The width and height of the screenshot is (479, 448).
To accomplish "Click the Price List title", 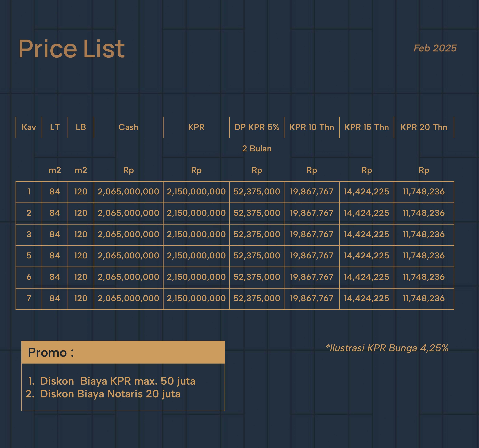I will coord(72,49).
